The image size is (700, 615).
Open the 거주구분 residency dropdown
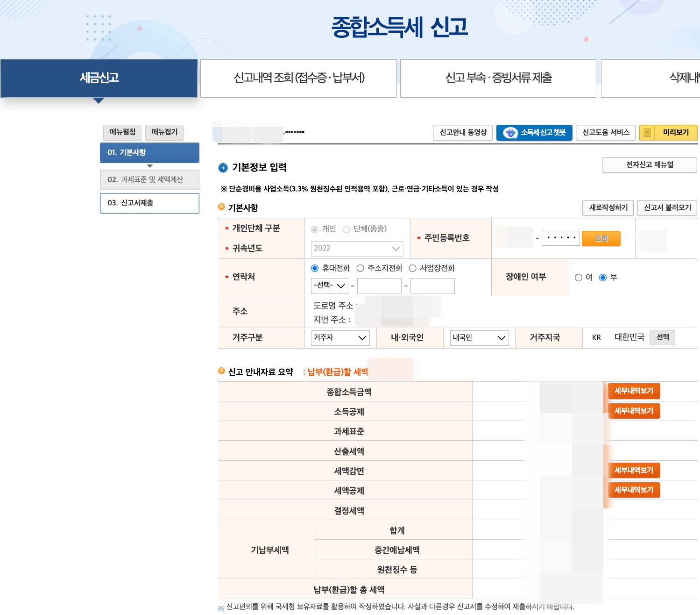pos(340,338)
